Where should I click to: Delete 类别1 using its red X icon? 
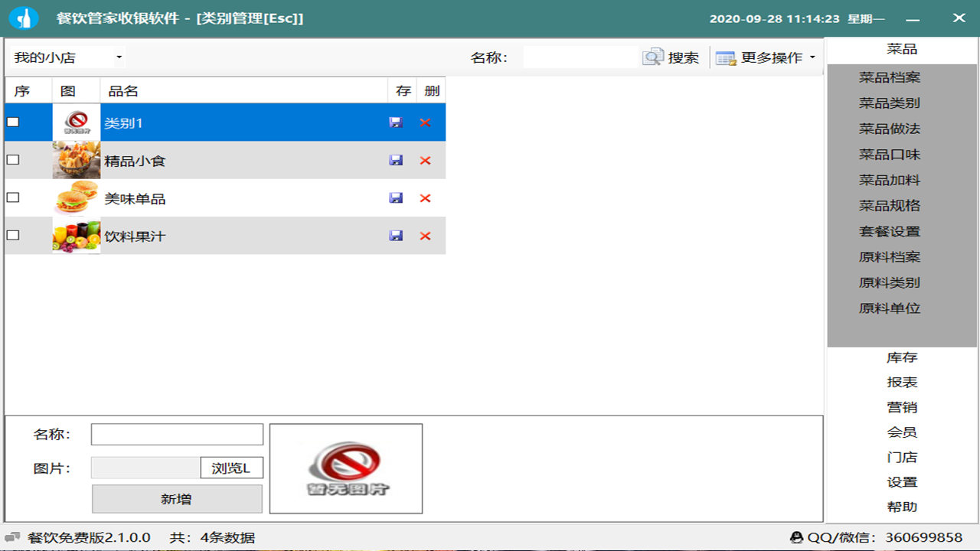[425, 122]
